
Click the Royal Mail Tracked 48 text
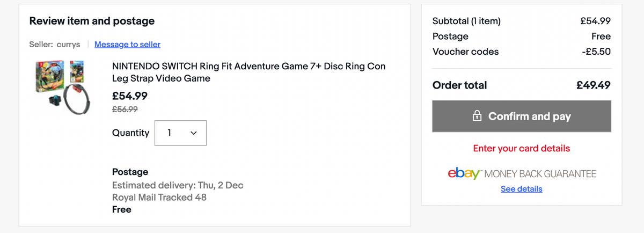159,197
